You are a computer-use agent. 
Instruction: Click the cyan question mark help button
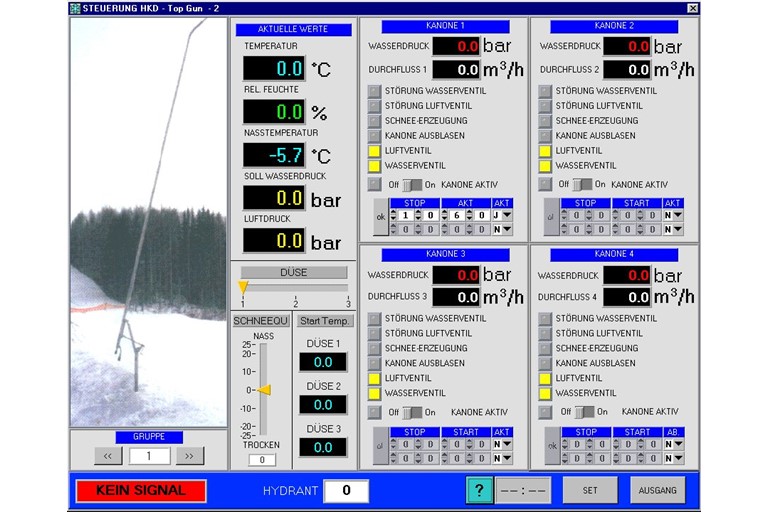click(479, 491)
